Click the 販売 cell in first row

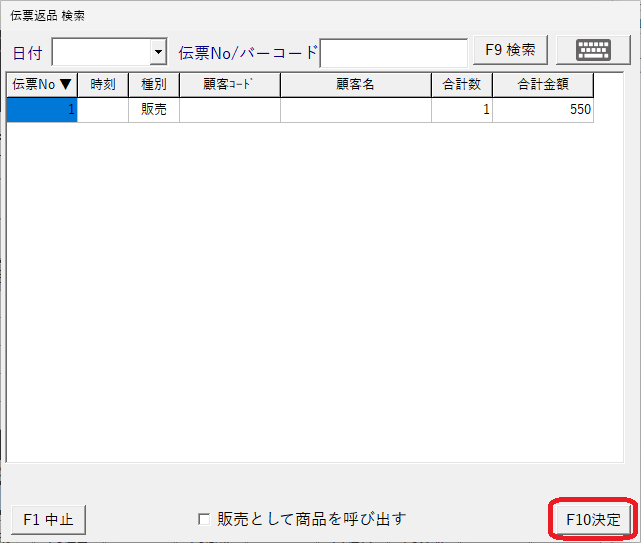pos(154,110)
